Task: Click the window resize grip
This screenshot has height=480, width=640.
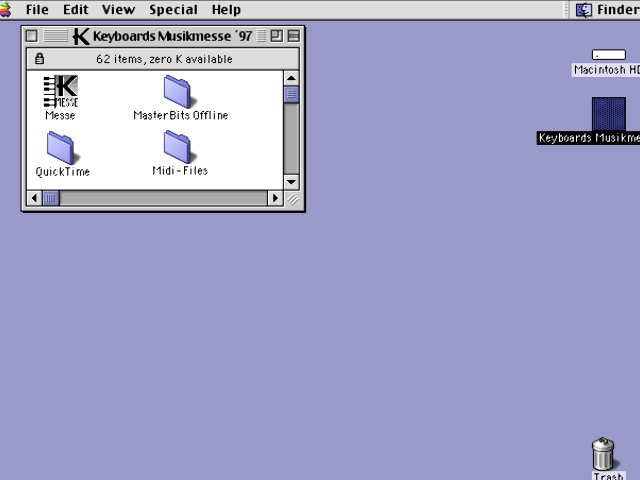Action: pos(292,199)
